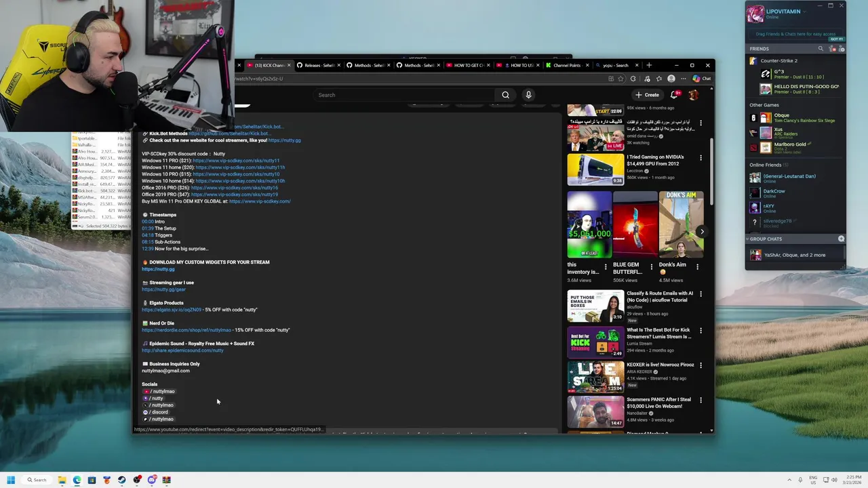Show hidden system tray icons
This screenshot has width=868, height=488.
point(791,480)
